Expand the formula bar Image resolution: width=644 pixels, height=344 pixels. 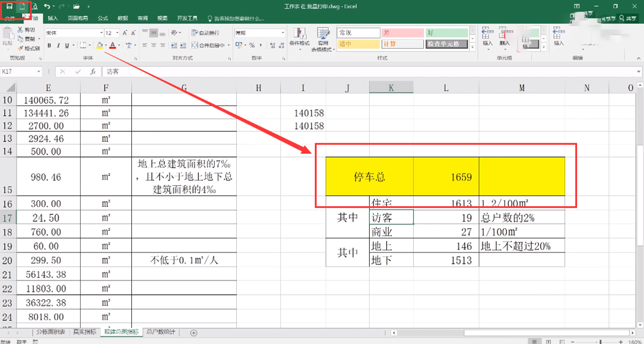click(639, 71)
